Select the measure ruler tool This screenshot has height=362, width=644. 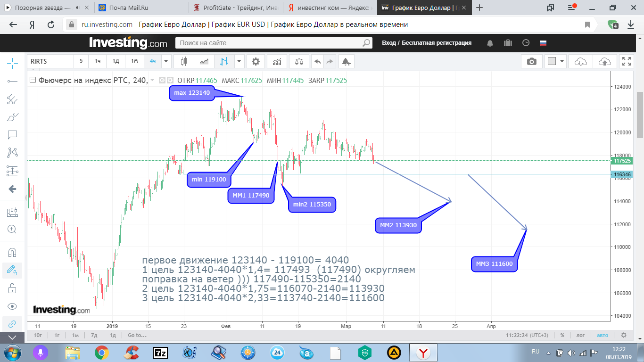[x=12, y=212]
